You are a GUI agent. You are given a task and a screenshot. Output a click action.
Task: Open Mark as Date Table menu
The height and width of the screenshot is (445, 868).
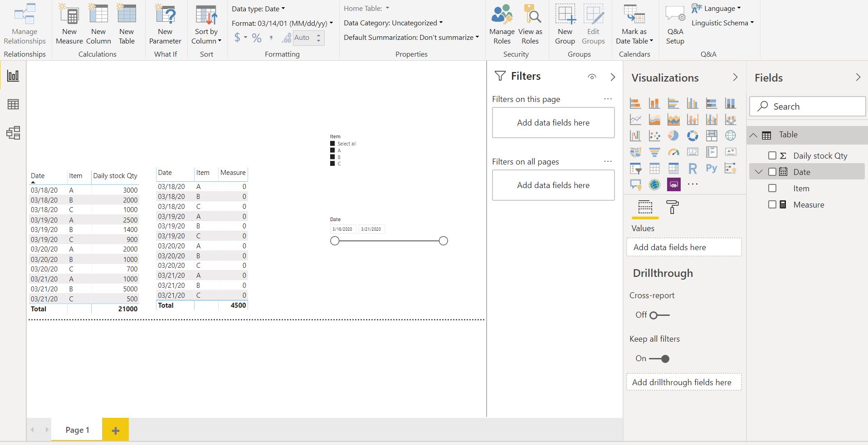[634, 24]
